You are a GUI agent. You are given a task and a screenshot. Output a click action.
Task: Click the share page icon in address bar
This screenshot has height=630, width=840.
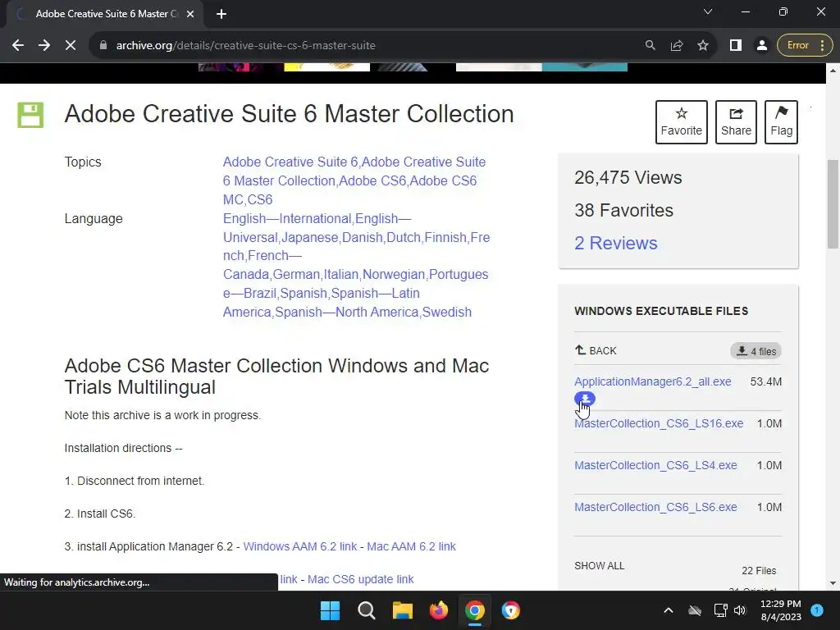[677, 46]
